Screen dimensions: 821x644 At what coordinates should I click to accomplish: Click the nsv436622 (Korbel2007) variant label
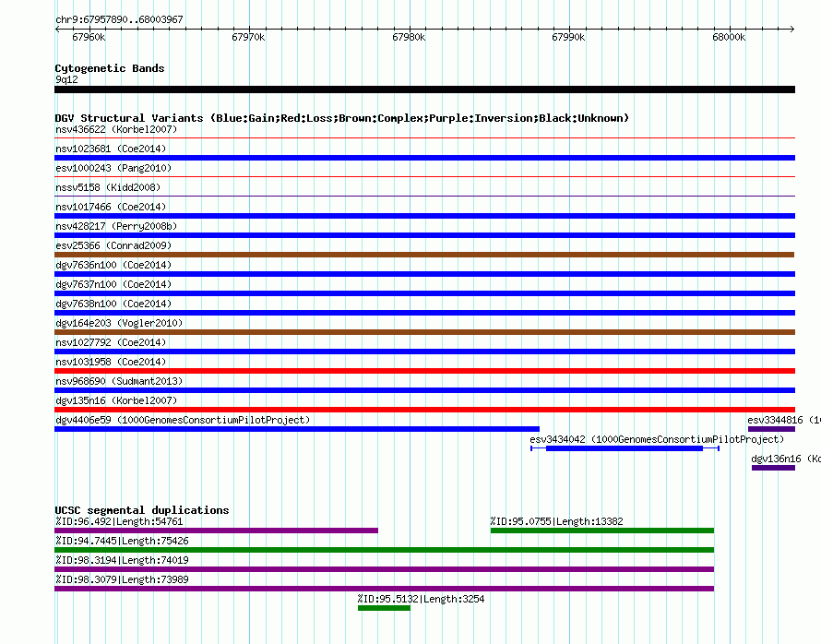click(x=116, y=129)
